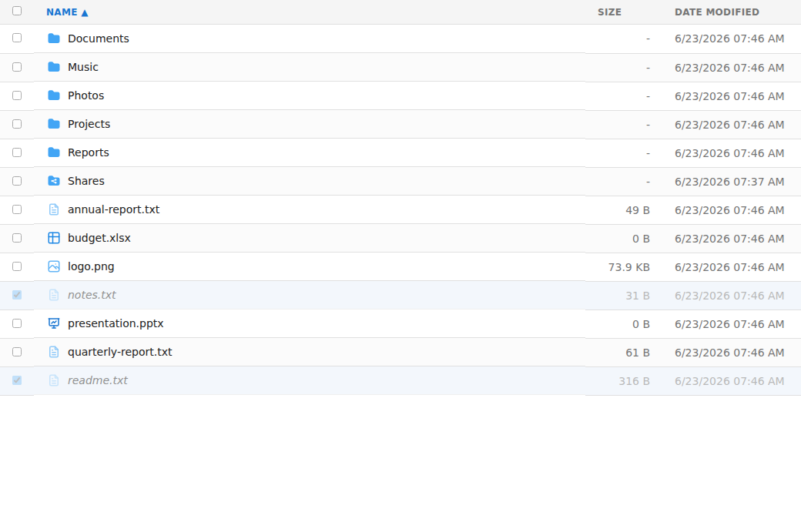Click the 49 B size value
The width and height of the screenshot is (801, 532).
638,210
